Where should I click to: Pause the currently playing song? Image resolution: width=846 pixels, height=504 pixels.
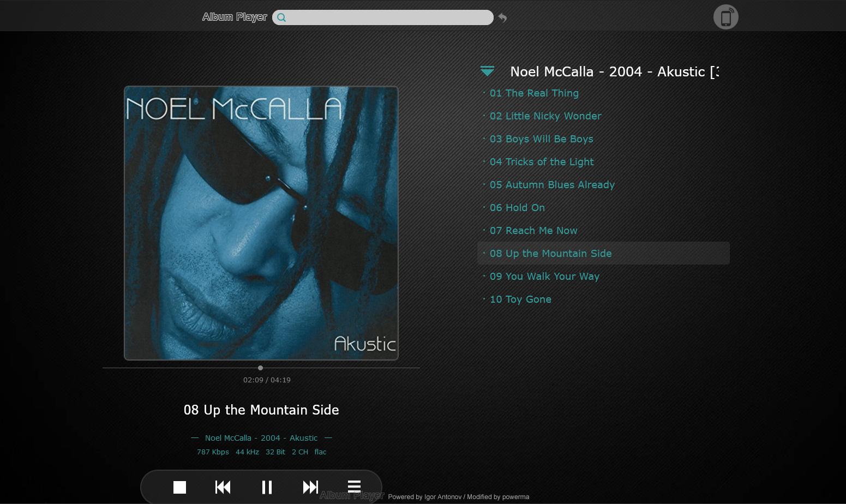pyautogui.click(x=267, y=487)
